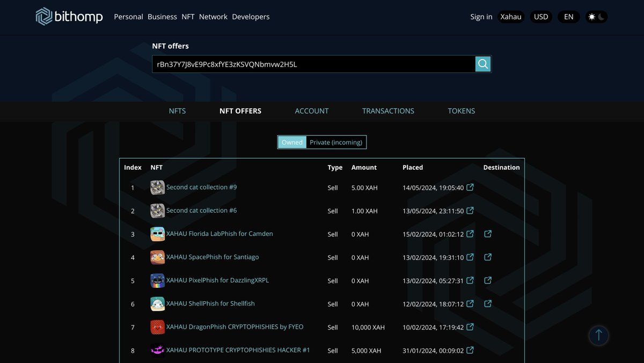
Task: Open transaction link for 13/05/2024 23:11:50 offer
Action: [470, 210]
